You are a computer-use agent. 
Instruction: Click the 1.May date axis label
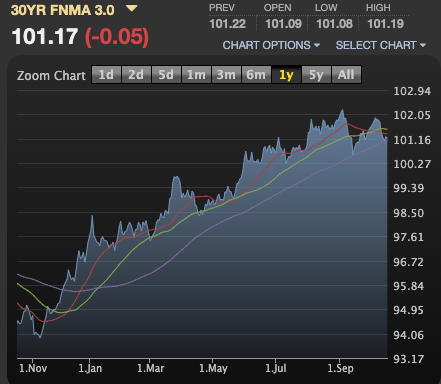[213, 368]
